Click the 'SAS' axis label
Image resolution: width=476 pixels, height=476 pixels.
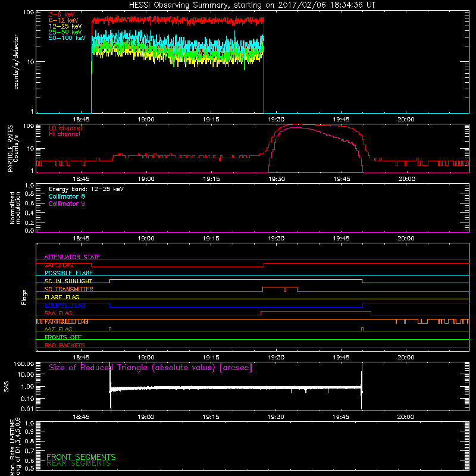[x=7, y=386]
